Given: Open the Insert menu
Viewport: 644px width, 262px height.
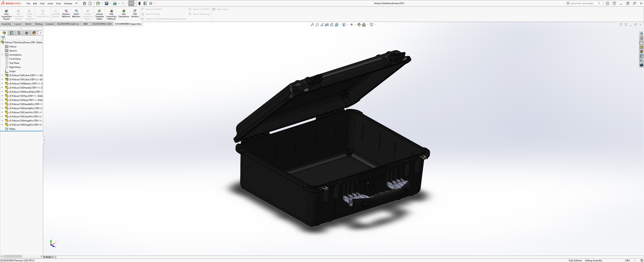Looking at the screenshot, I should click(50, 4).
